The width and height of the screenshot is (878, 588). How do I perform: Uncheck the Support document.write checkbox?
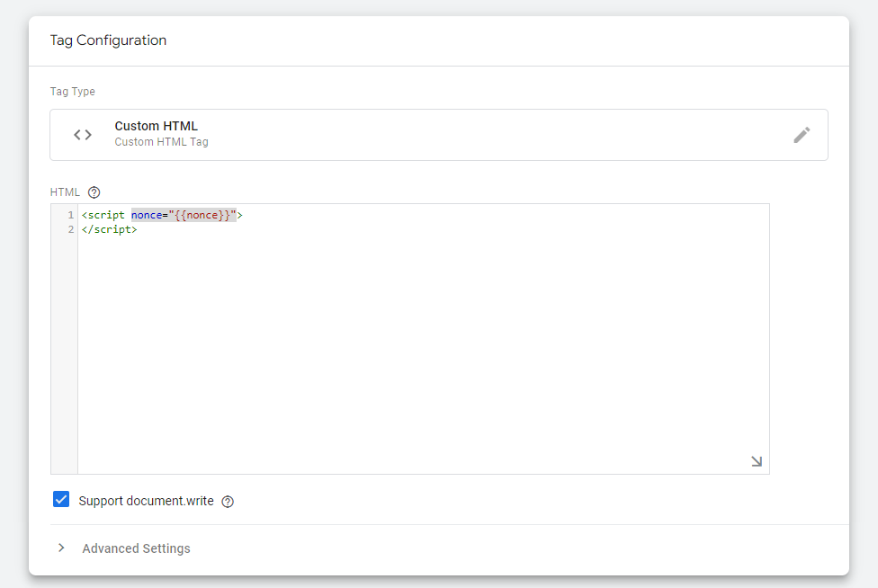(61, 499)
